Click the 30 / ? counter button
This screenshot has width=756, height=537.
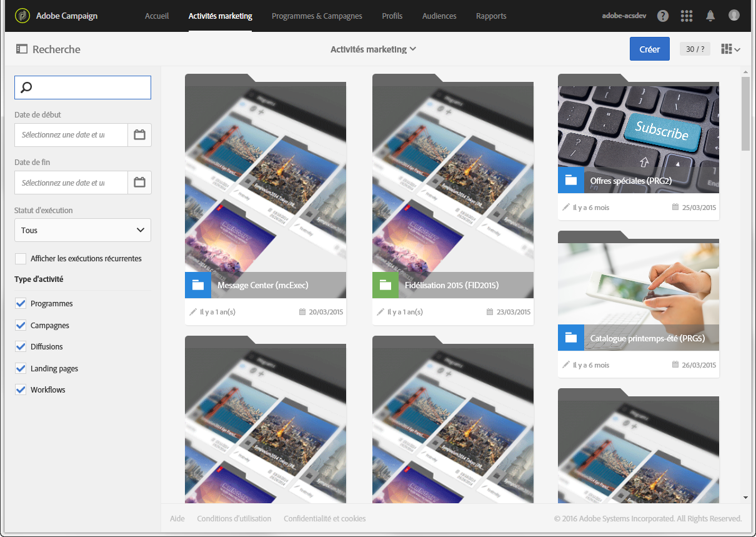point(695,49)
